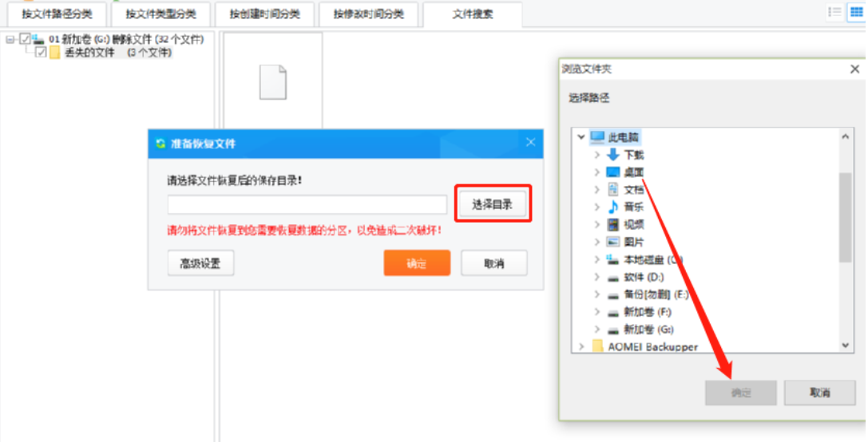Expand the 音乐 folder node
This screenshot has height=442, width=868.
click(597, 207)
